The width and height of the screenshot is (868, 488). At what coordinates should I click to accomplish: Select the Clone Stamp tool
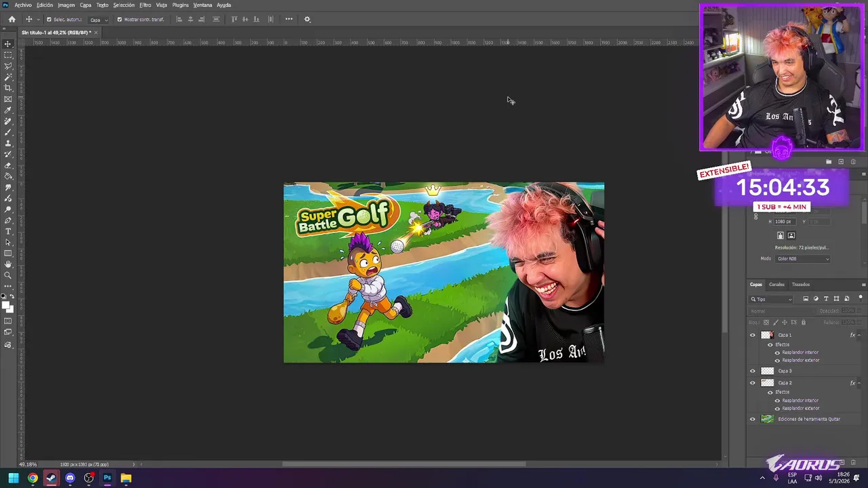coord(8,143)
